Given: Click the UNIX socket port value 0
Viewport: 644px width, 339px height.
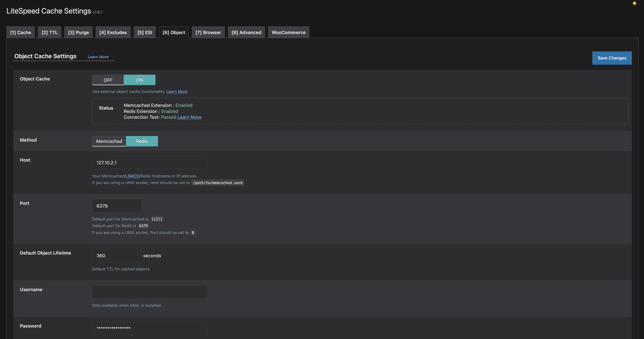Looking at the screenshot, I should coord(193,233).
